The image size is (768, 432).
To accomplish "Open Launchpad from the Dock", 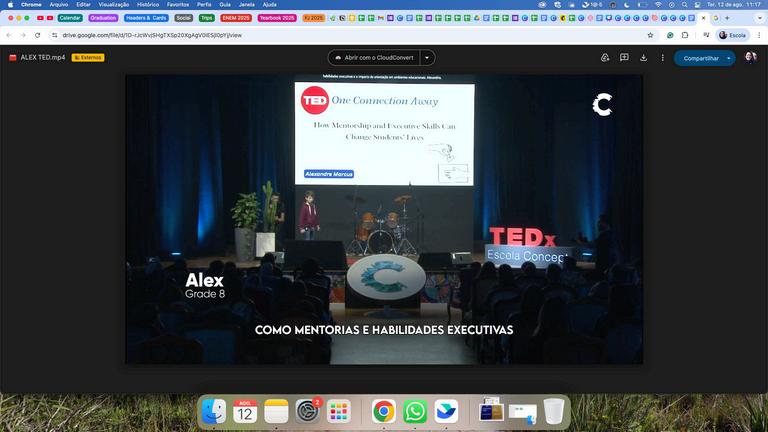I will [x=339, y=411].
